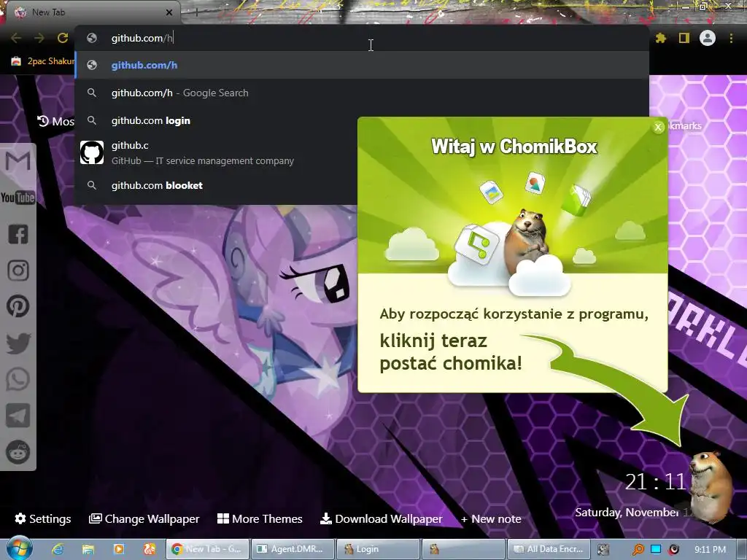Screen dimensions: 747x560
Task: Click the 21 : 11 clock widget
Action: point(654,482)
